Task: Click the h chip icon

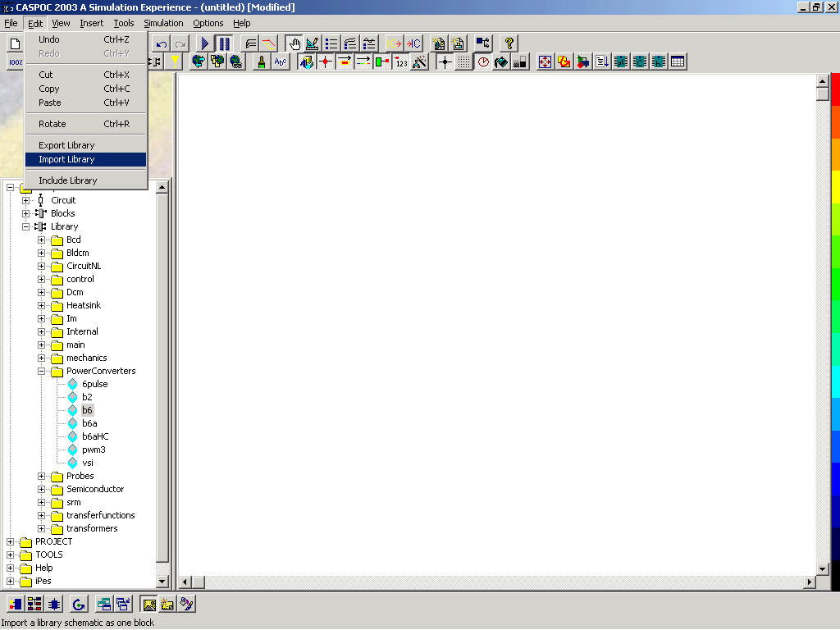Action: (659, 62)
